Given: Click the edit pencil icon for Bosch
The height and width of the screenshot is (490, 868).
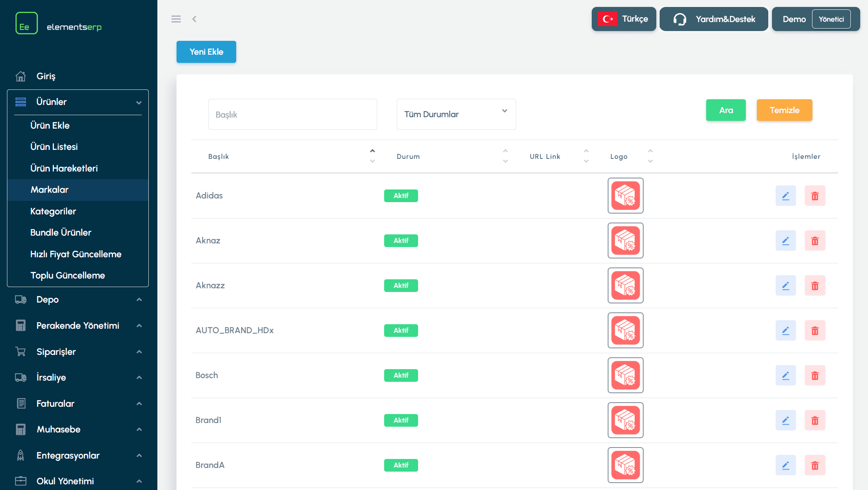Looking at the screenshot, I should 785,376.
